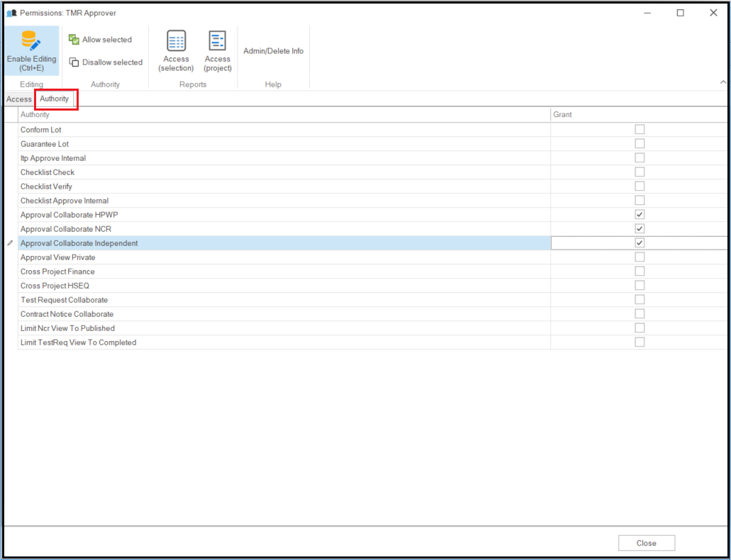The width and height of the screenshot is (731, 560).
Task: Sort by the Authority column header
Action: click(x=284, y=115)
